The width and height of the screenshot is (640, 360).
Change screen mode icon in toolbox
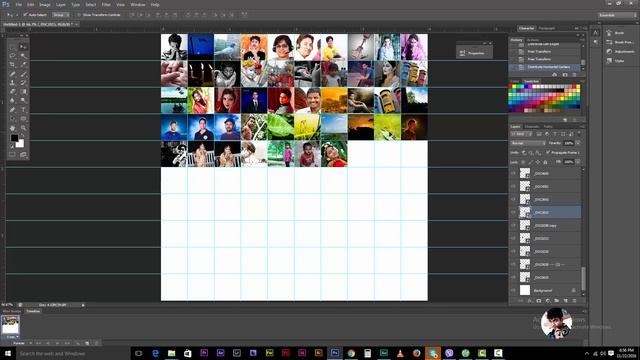coord(23,155)
